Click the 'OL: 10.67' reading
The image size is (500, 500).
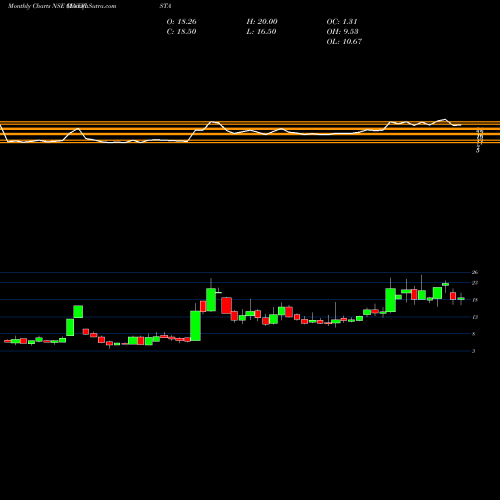pyautogui.click(x=344, y=41)
